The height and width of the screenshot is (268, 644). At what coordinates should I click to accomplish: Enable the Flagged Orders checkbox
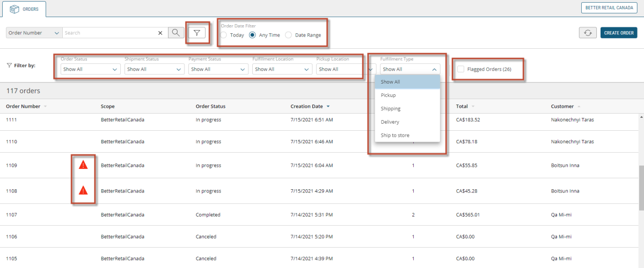click(460, 69)
